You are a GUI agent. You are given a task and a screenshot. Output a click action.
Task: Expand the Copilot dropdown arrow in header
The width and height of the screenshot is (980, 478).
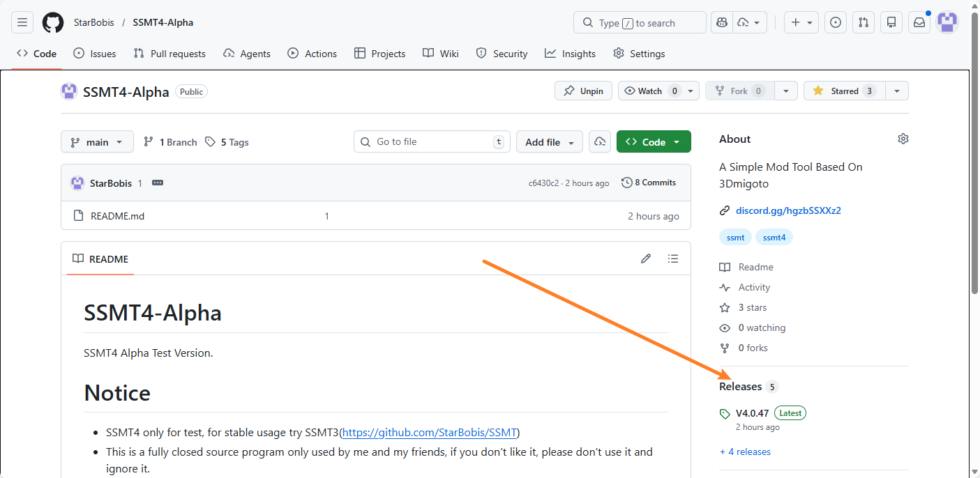(756, 22)
